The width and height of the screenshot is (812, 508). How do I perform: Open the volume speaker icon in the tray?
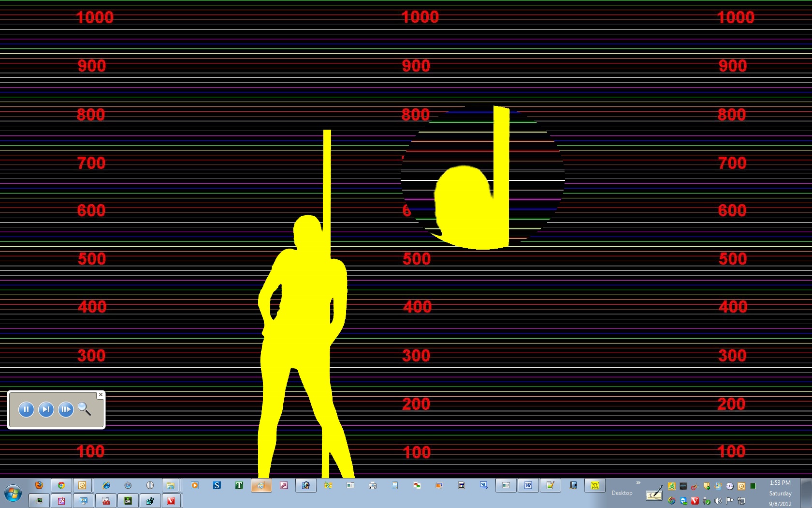coord(718,501)
